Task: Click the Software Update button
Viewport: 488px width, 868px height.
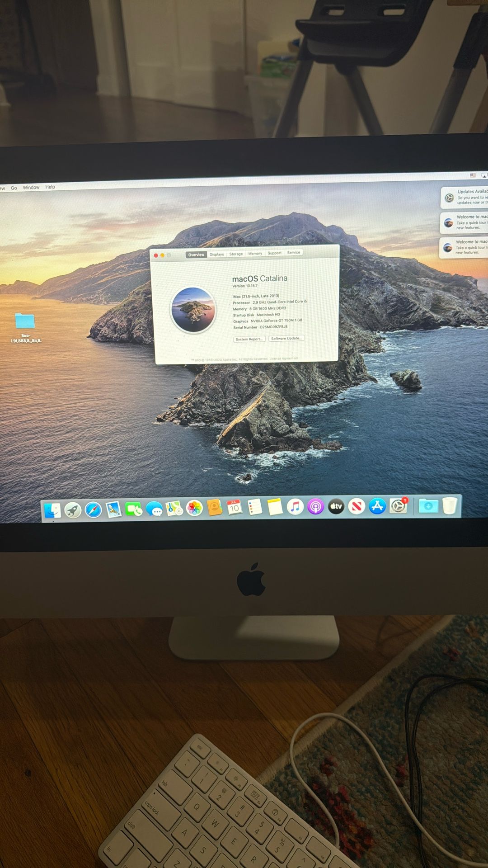Action: point(286,338)
